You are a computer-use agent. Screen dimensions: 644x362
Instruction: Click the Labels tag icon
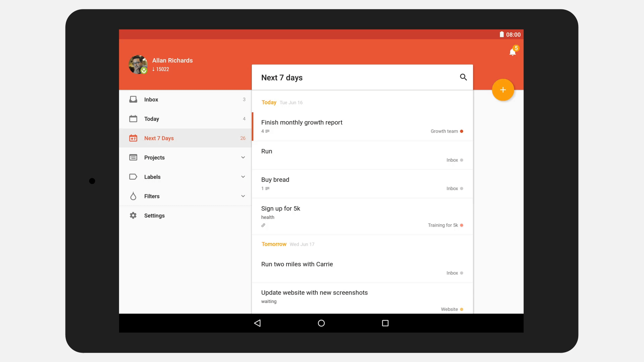[x=133, y=177]
